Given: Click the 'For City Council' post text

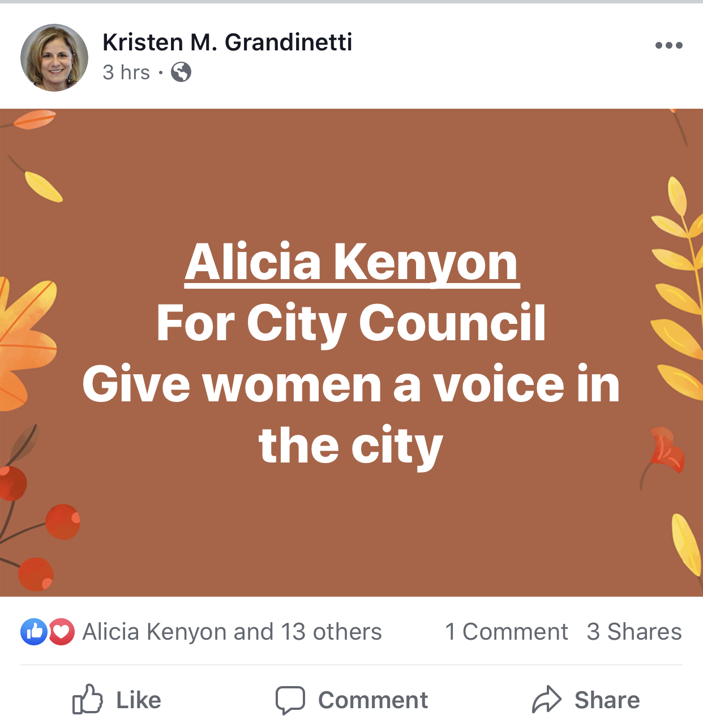Looking at the screenshot, I should pyautogui.click(x=351, y=323).
